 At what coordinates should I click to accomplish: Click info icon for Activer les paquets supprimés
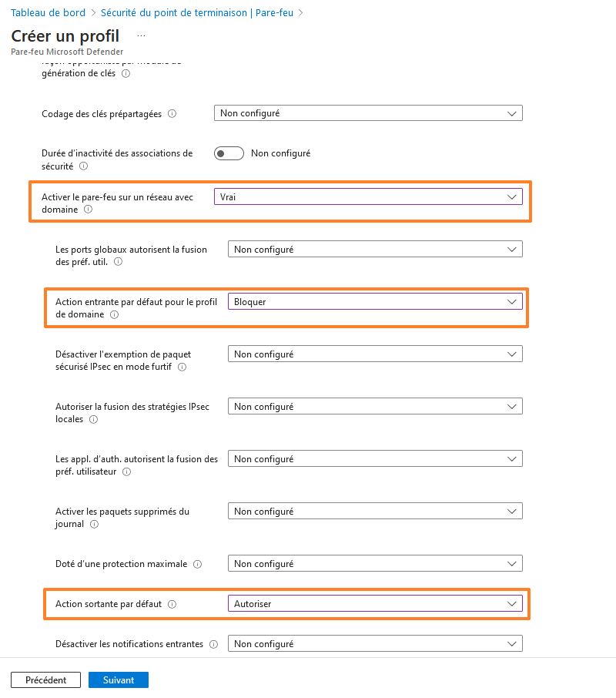(93, 525)
